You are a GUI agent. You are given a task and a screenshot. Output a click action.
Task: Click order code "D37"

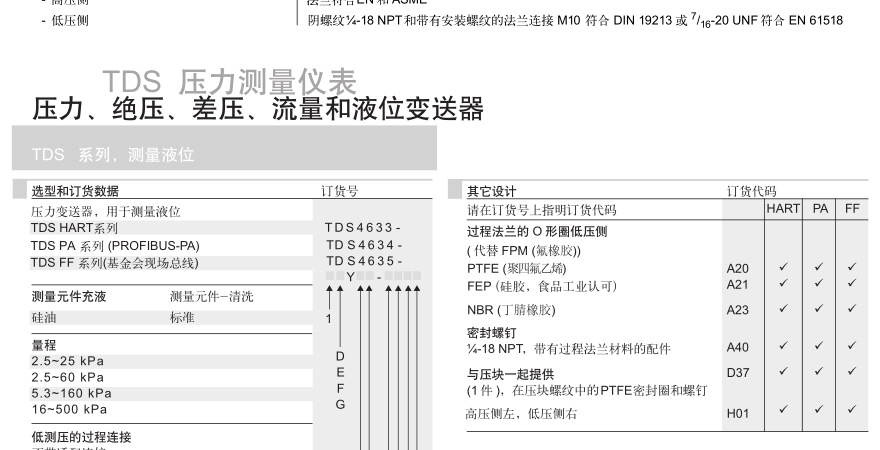point(737,373)
